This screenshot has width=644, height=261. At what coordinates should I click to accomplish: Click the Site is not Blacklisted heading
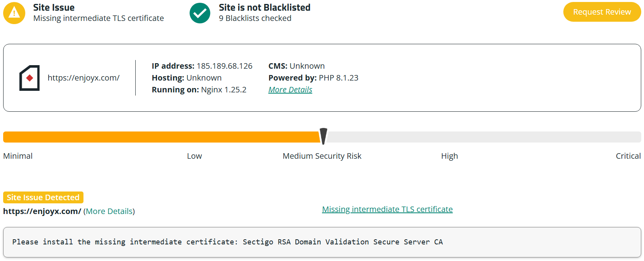pyautogui.click(x=264, y=8)
